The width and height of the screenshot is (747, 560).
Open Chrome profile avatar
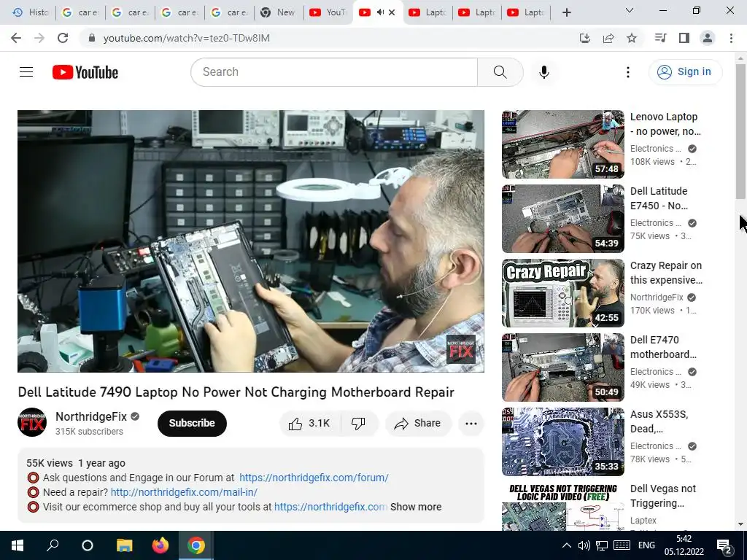[708, 38]
